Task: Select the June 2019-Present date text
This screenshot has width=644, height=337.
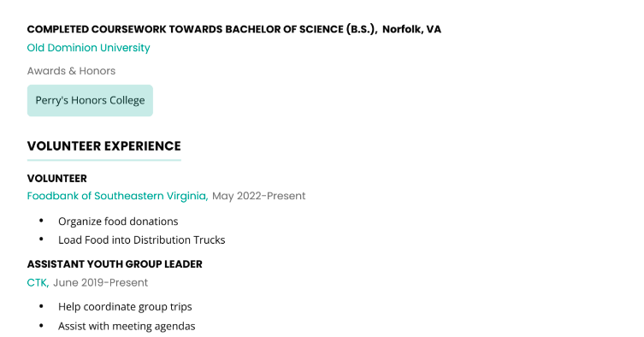Action: coord(100,282)
